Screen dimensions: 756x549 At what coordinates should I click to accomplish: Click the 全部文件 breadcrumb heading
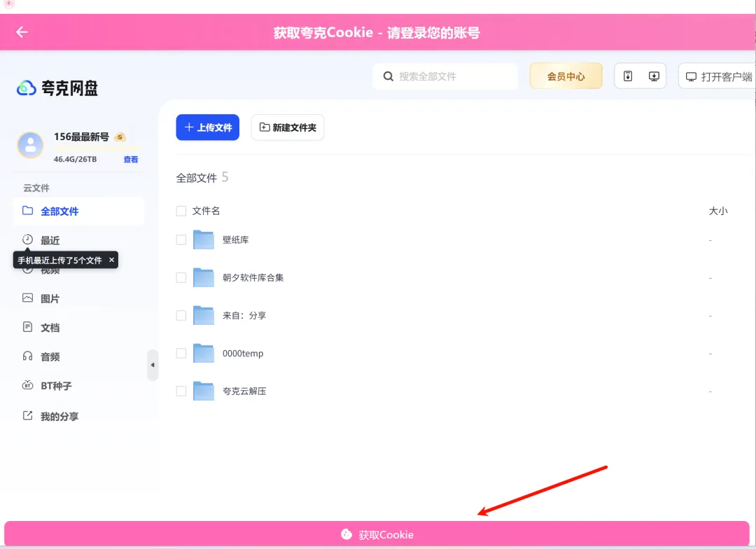pos(196,178)
